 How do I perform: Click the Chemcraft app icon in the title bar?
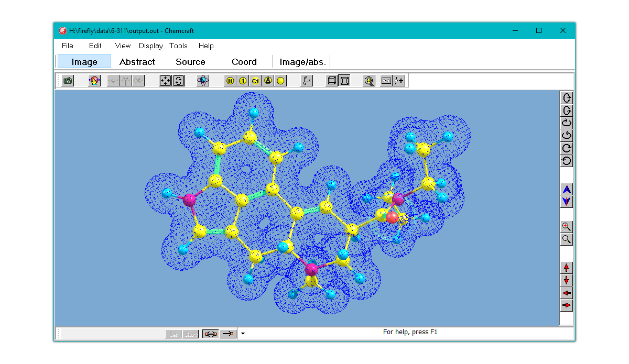point(62,30)
